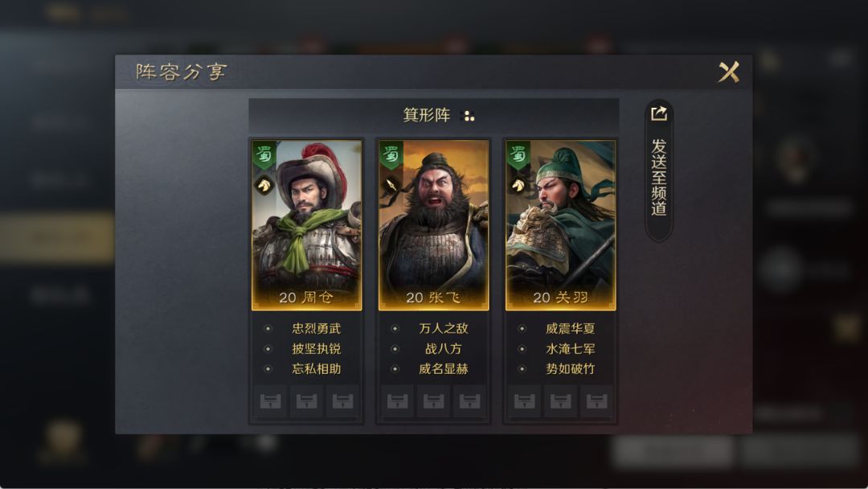View the 水淹七军 skill

(570, 349)
